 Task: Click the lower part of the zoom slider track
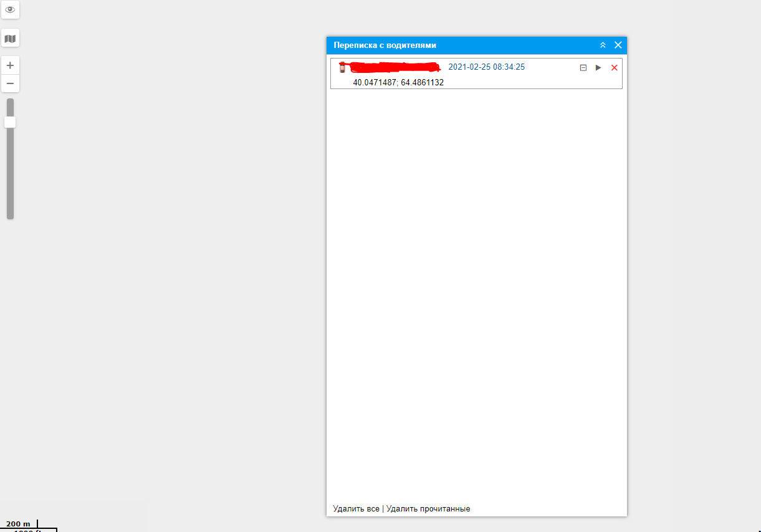pos(10,187)
